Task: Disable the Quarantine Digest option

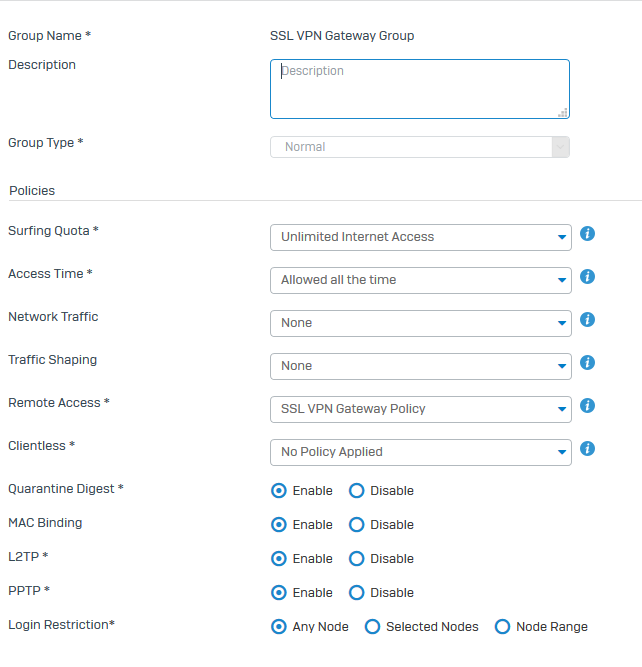Action: point(356,491)
